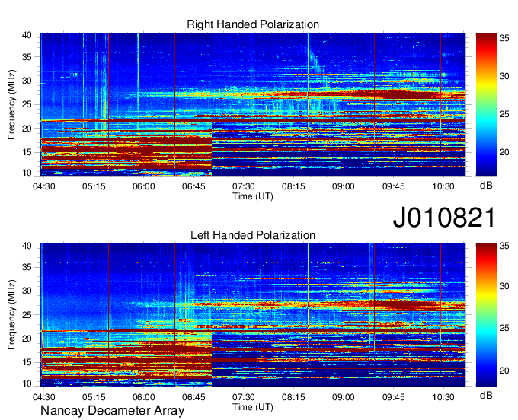
Task: Click the 25 value on the top colorbar
Action: click(504, 114)
